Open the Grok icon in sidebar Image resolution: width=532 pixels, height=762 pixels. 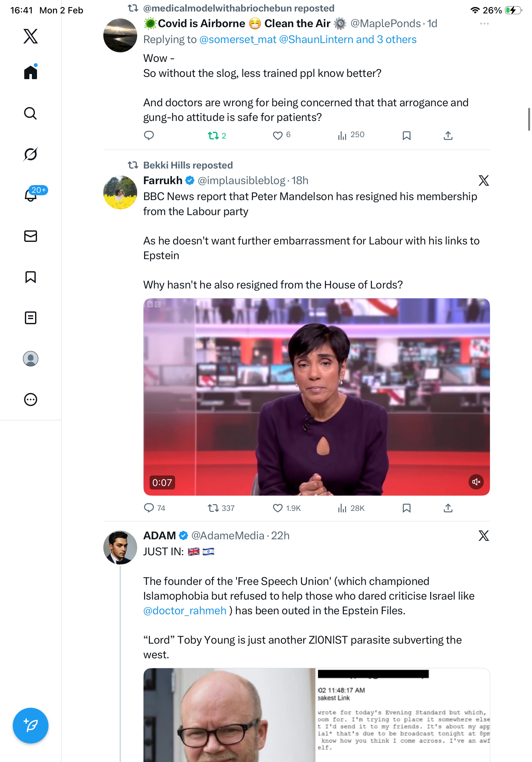pos(31,154)
